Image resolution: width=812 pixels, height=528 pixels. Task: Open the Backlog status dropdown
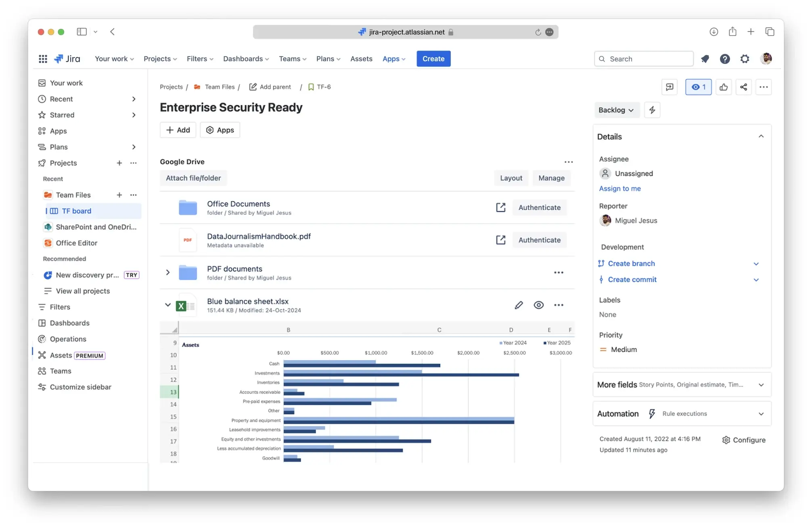pos(616,110)
